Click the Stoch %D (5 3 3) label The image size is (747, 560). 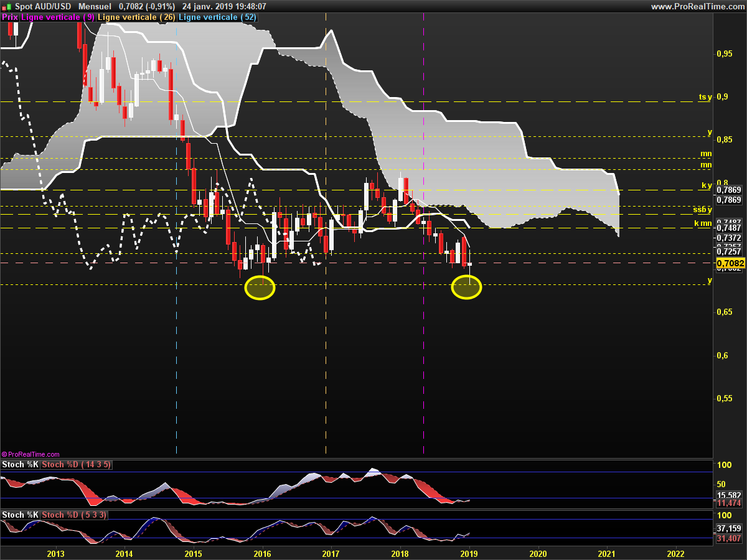pyautogui.click(x=74, y=515)
